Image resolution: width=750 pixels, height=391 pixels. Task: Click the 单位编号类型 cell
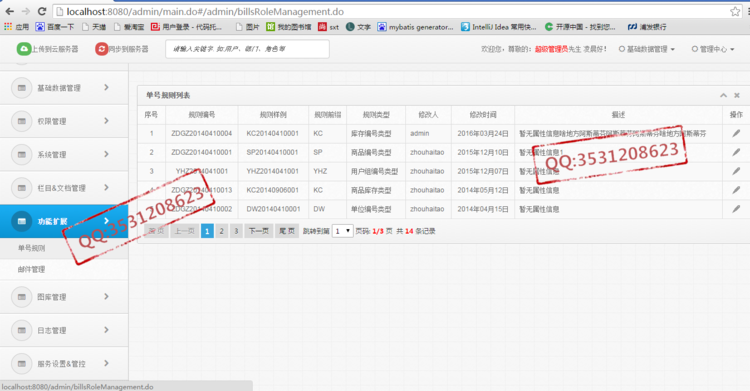click(x=371, y=209)
